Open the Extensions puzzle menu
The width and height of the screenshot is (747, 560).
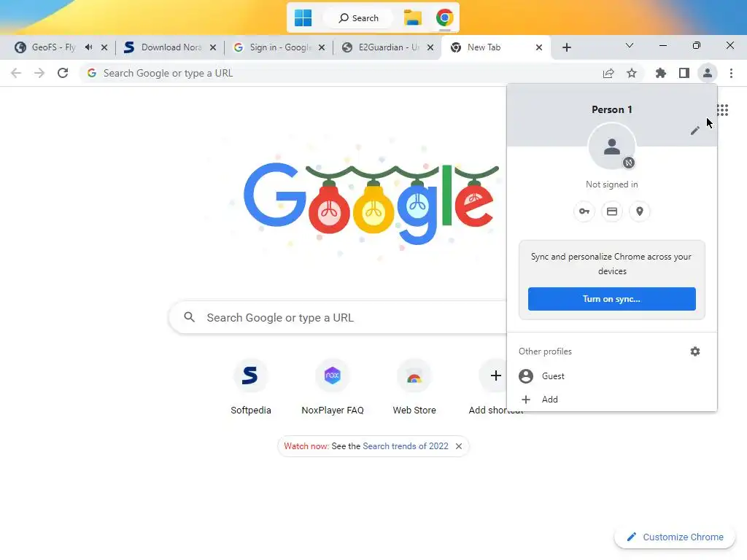(661, 73)
